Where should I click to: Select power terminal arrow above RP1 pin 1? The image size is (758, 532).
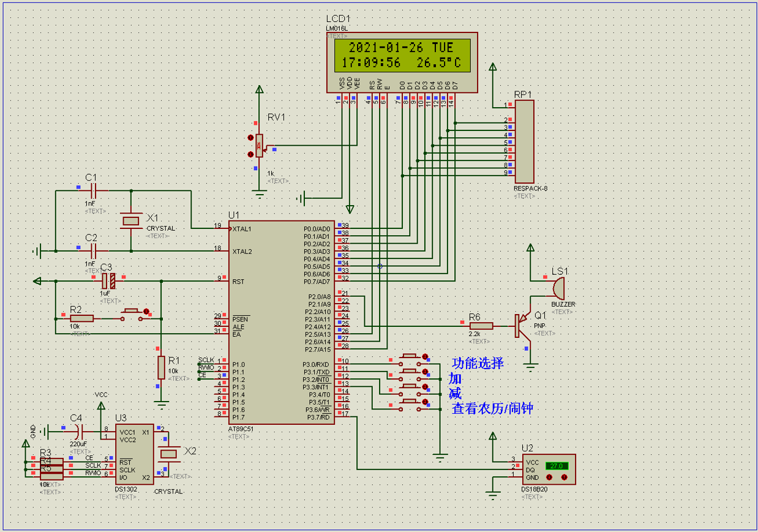coord(493,67)
